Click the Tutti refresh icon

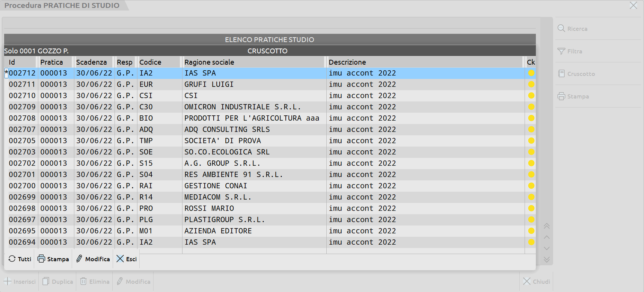(12, 259)
